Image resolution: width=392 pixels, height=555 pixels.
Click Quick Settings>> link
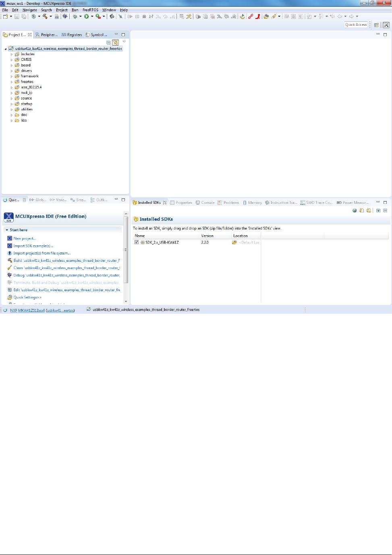tap(27, 297)
